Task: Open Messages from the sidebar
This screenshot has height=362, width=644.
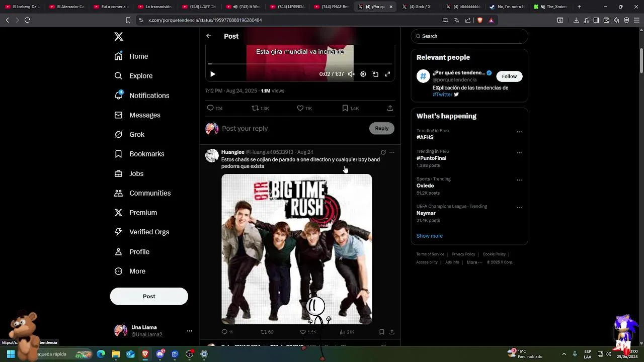Action: pos(137,115)
